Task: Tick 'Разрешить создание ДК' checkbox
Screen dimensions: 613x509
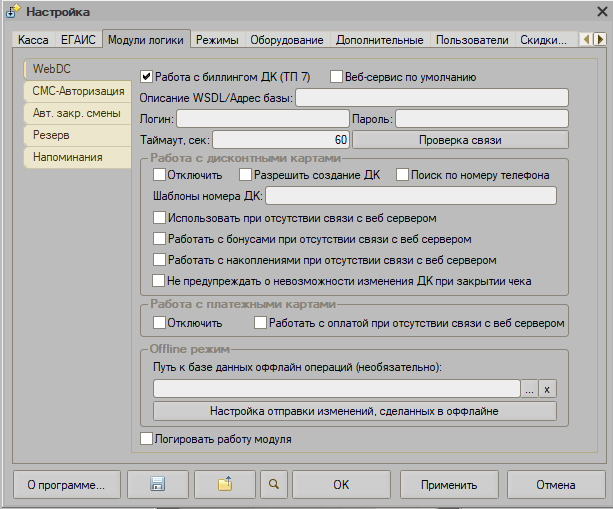Action: click(x=246, y=175)
